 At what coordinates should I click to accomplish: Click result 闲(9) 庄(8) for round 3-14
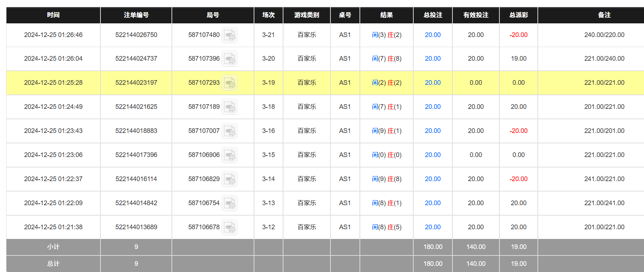(x=386, y=179)
